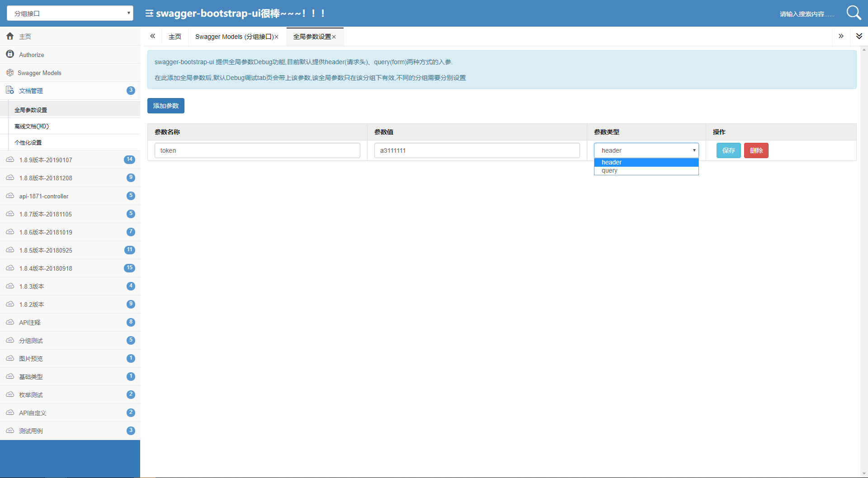Screen dimensions: 868x478
Task: Collapse the 文档管理 menu group
Action: click(x=70, y=90)
